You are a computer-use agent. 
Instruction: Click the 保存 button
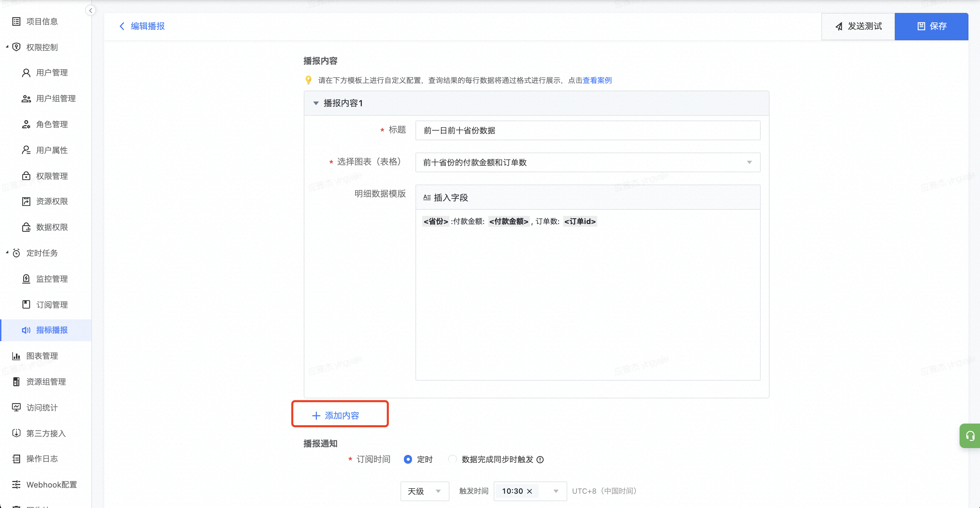tap(931, 26)
